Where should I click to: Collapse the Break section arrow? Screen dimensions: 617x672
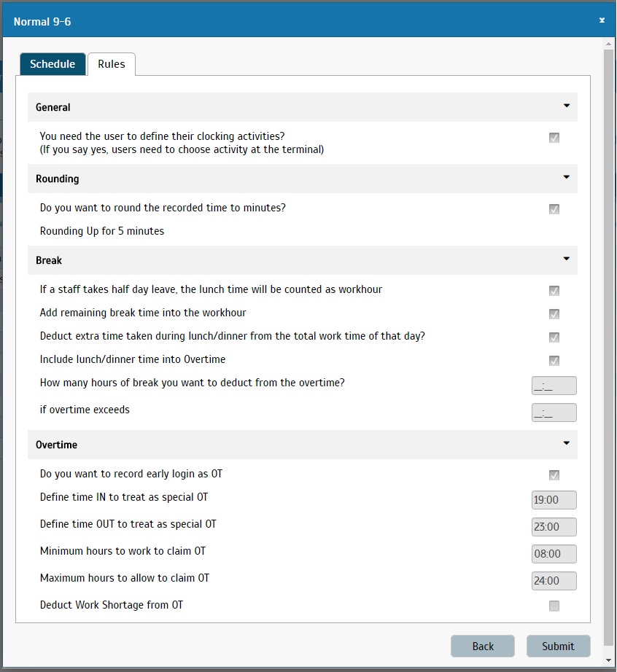[567, 259]
